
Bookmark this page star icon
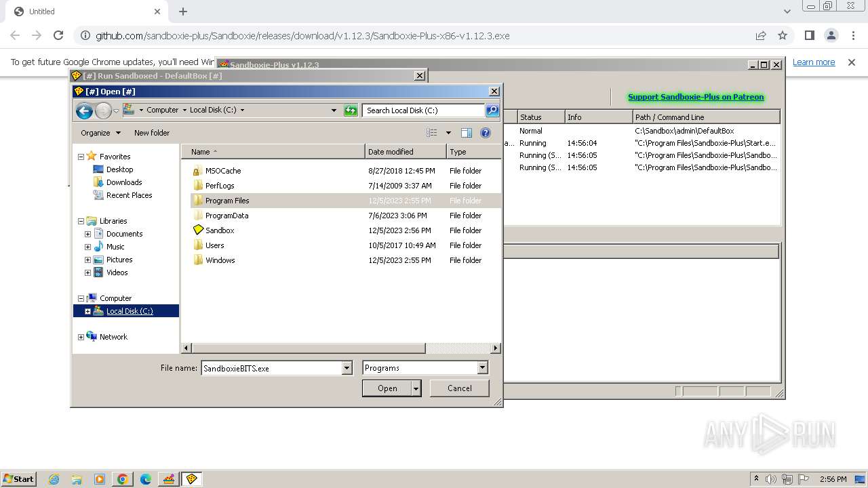pos(783,35)
